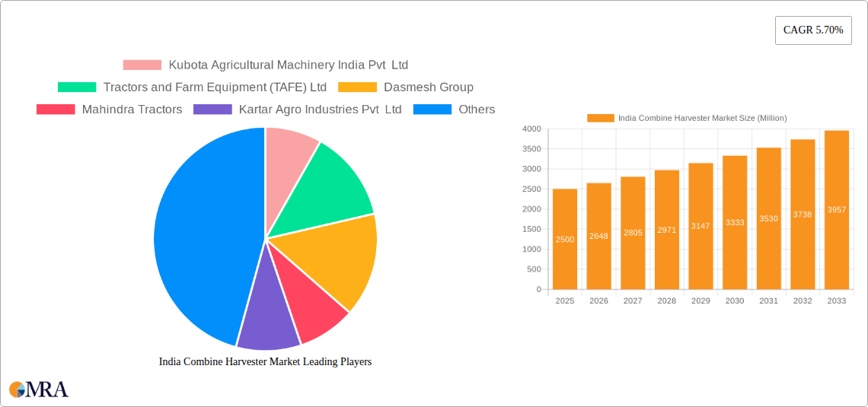
Task: Click the Kartar Agro purple legend swatch
Action: click(x=212, y=109)
